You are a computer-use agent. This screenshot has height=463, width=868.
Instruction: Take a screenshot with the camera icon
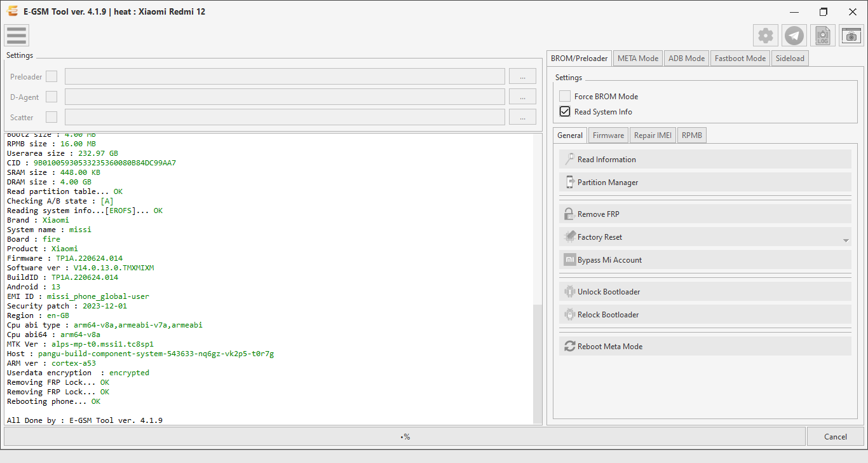click(x=851, y=36)
